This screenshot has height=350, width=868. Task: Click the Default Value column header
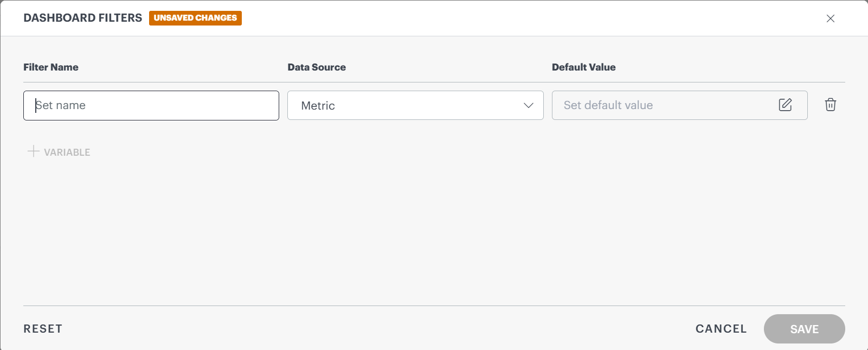[x=583, y=67]
